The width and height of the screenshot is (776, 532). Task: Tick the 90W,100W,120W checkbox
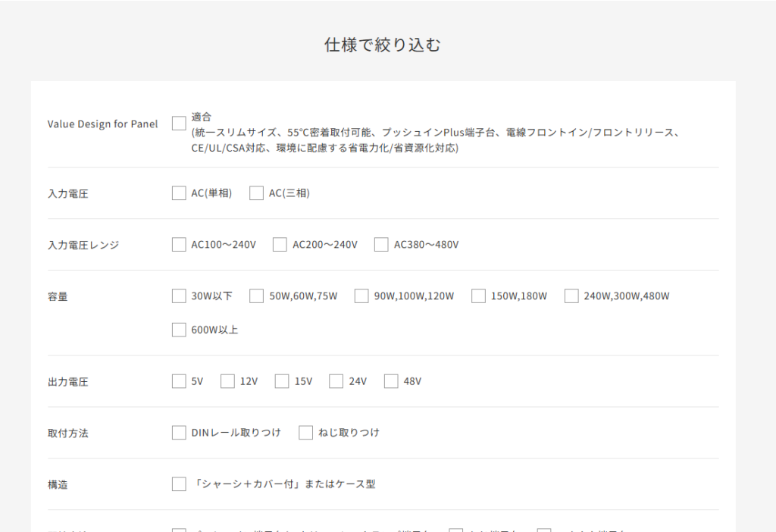click(x=361, y=296)
